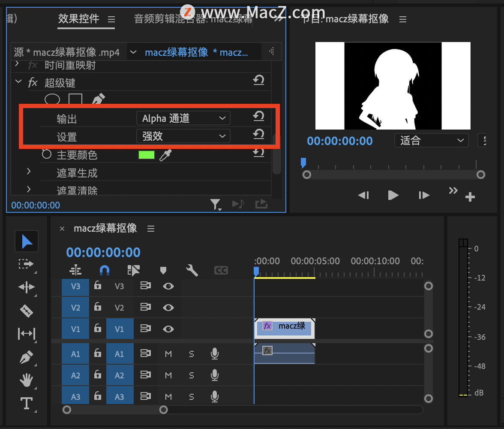Hide the V3 track output

pos(168,286)
